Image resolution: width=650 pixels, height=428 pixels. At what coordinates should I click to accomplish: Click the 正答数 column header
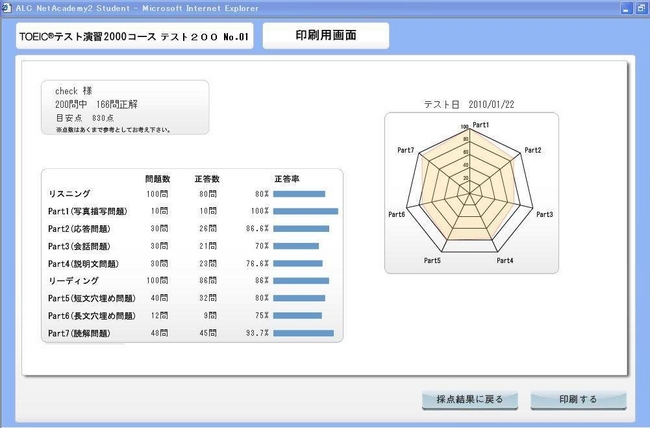tap(207, 179)
